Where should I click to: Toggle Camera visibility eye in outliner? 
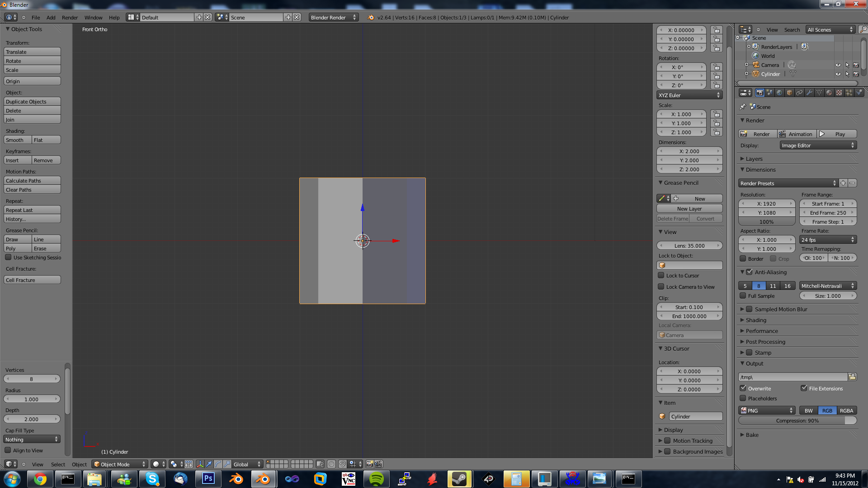pos(838,65)
